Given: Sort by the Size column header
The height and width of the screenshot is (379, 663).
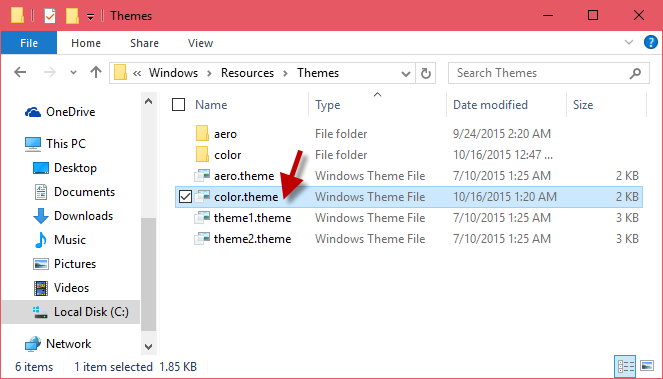Looking at the screenshot, I should tap(583, 105).
